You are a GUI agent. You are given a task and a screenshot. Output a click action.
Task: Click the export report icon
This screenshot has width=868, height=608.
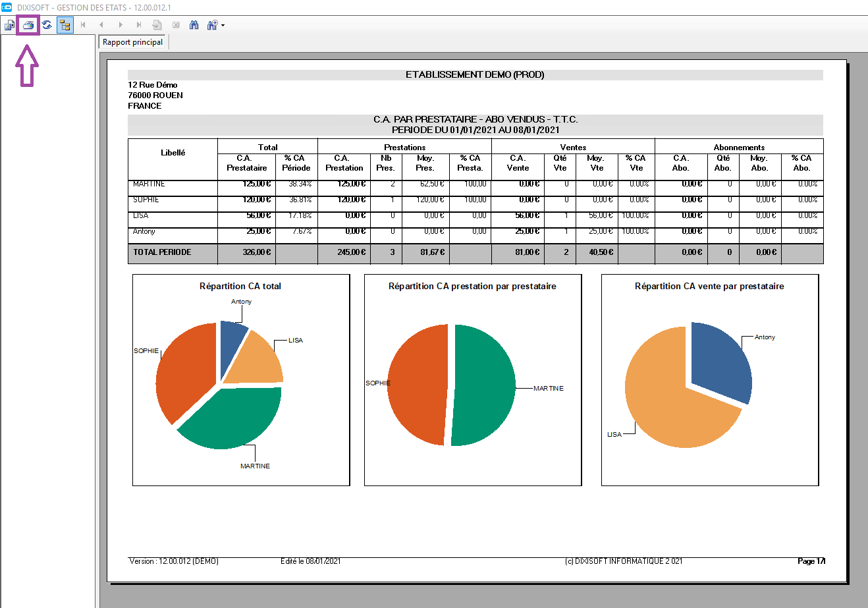9,25
